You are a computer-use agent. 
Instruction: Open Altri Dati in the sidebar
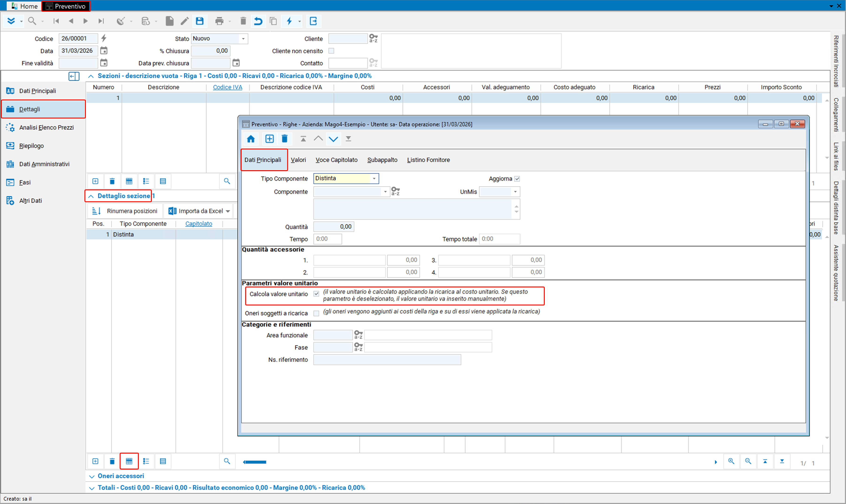(43, 201)
